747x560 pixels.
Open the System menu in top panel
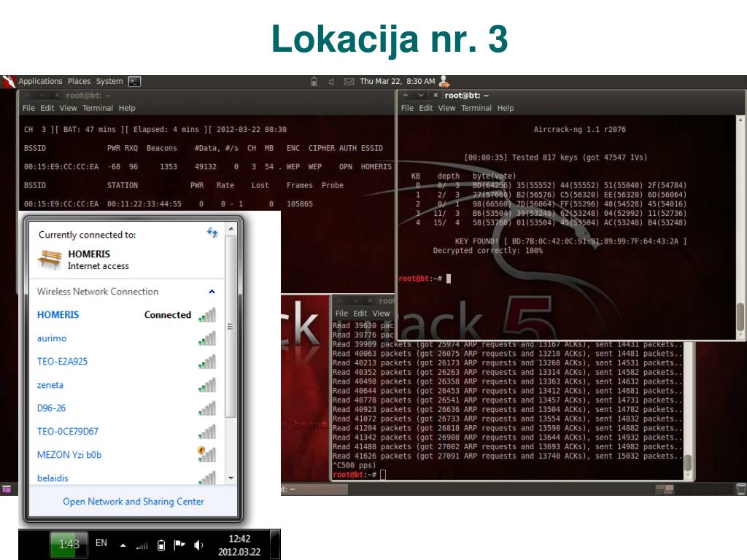(x=109, y=82)
